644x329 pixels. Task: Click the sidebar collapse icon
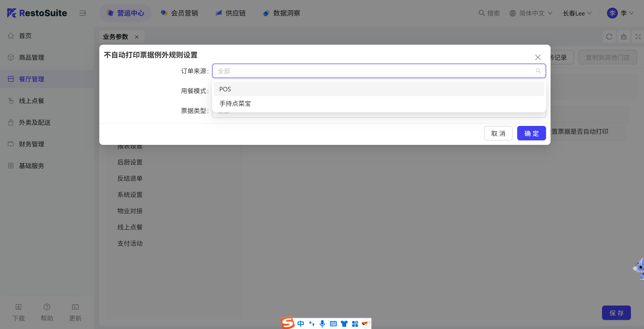pyautogui.click(x=83, y=13)
